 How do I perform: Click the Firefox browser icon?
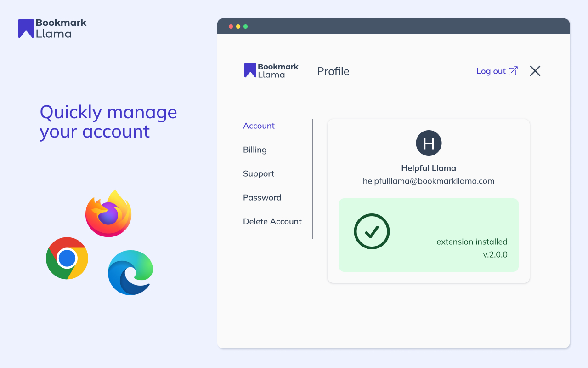pyautogui.click(x=108, y=213)
